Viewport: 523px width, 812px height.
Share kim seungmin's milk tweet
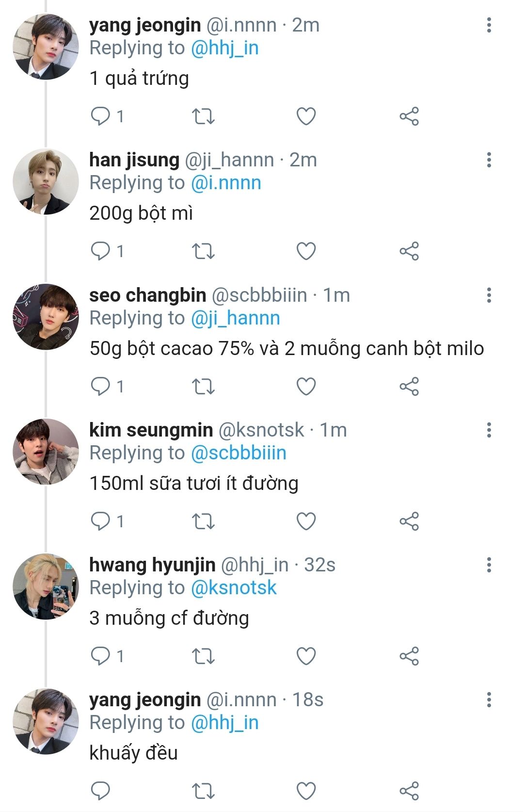(409, 521)
